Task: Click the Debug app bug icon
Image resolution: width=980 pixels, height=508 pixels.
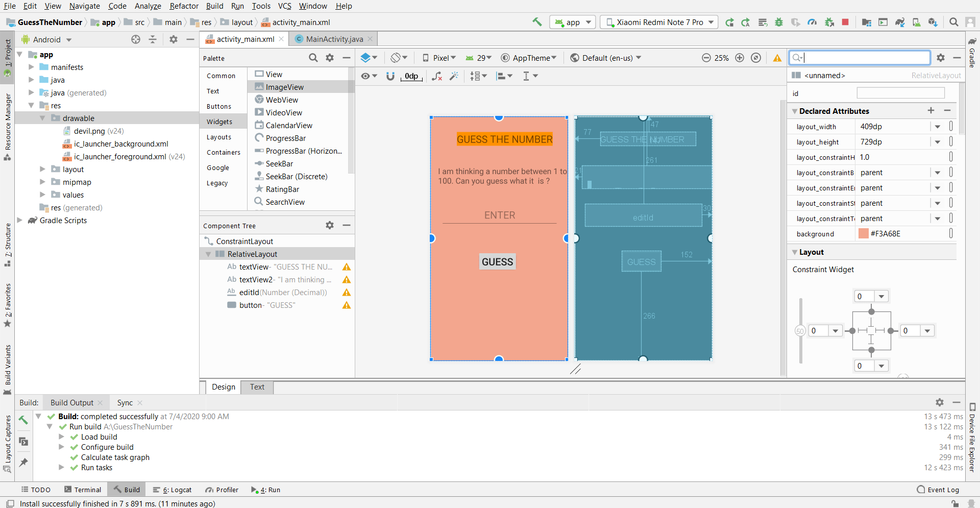Action: tap(779, 22)
